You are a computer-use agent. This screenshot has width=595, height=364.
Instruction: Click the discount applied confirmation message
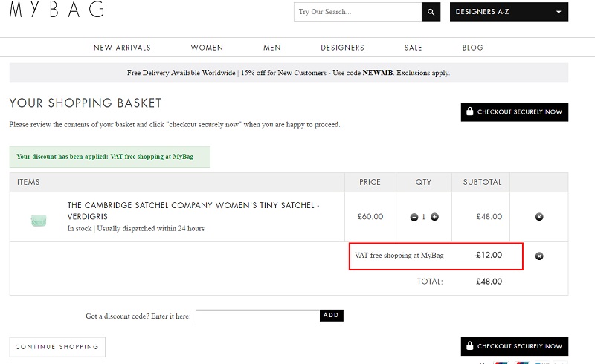click(109, 157)
